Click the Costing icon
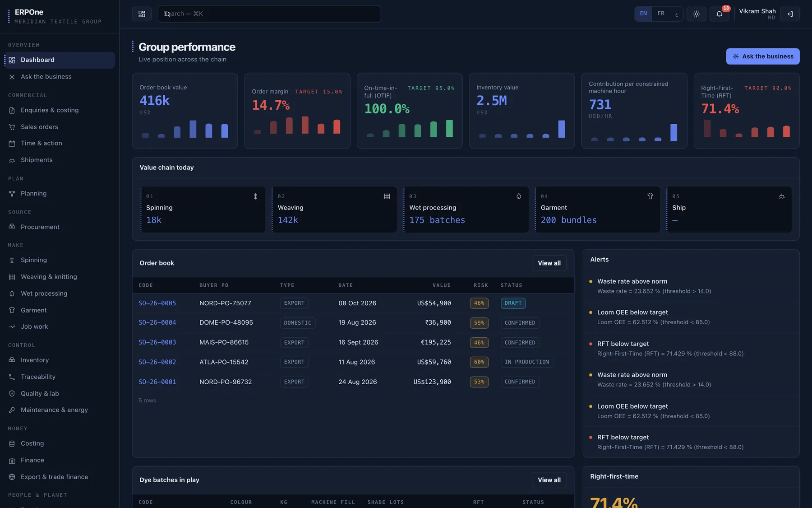 [x=12, y=443]
